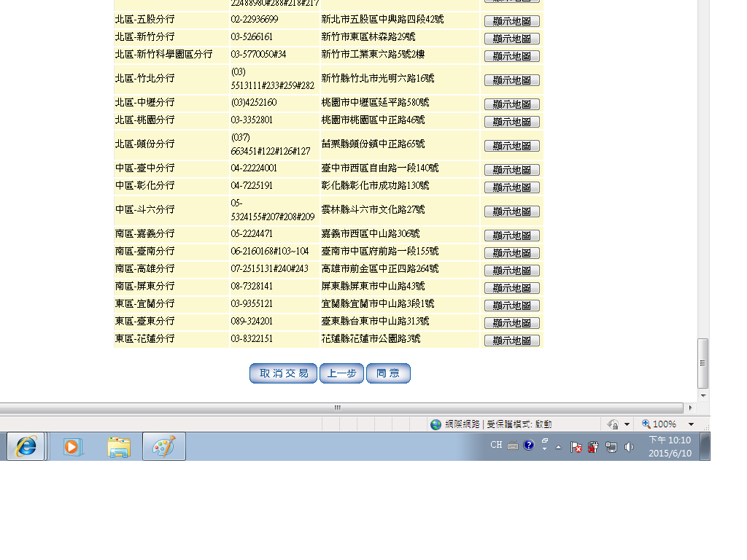The height and width of the screenshot is (560, 747).
Task: Click status text 網際網路 | 受保護模式: 啟動
Action: pyautogui.click(x=498, y=424)
